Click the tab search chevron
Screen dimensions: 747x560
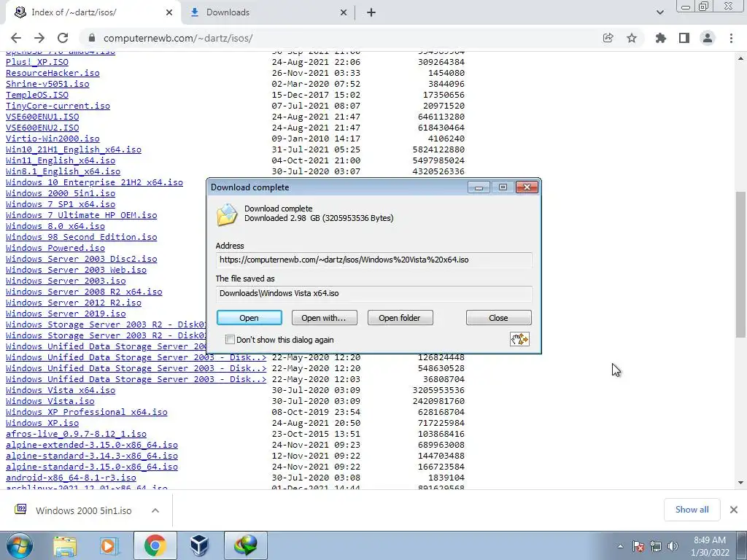tap(659, 12)
